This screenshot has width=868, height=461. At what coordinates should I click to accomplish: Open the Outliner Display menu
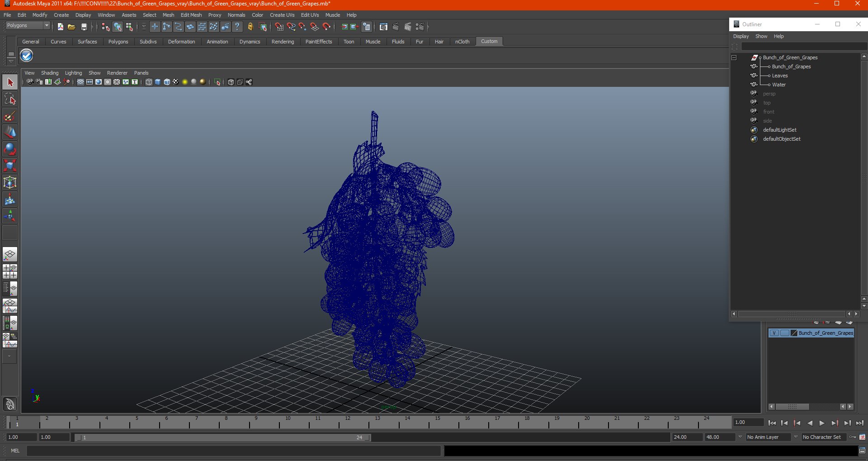pyautogui.click(x=741, y=36)
